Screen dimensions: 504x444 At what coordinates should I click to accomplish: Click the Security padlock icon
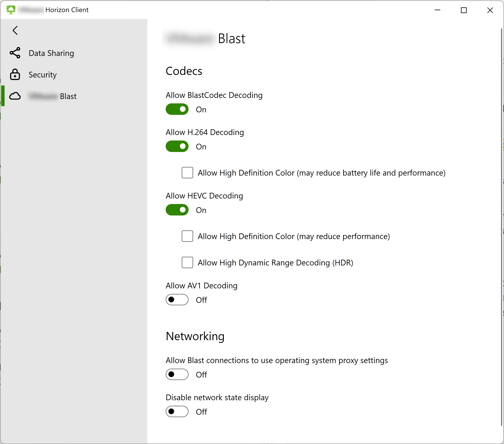click(15, 74)
